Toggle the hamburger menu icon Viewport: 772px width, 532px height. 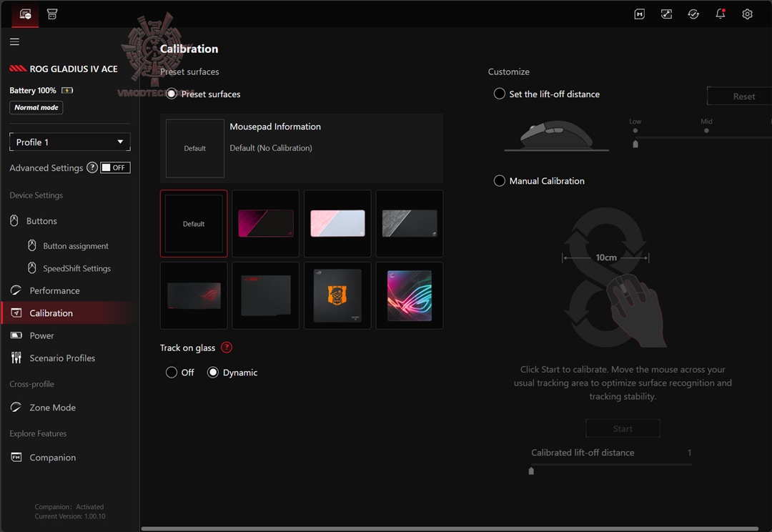pos(15,42)
